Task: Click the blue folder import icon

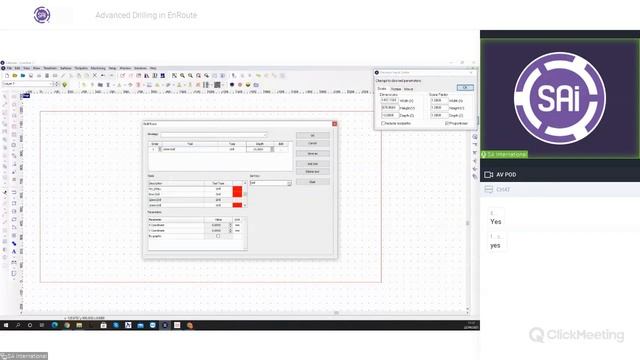Action: (23, 76)
